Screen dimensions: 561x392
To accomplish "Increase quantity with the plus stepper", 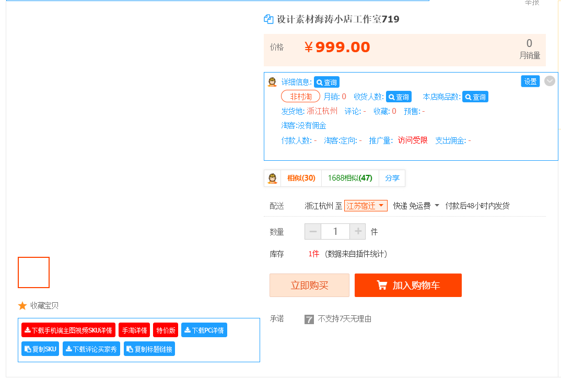I will click(358, 231).
